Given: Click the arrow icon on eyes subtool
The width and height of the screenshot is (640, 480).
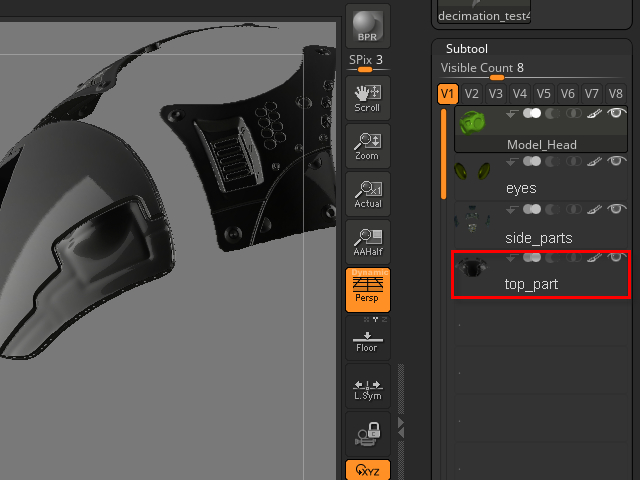Looking at the screenshot, I should (514, 161).
